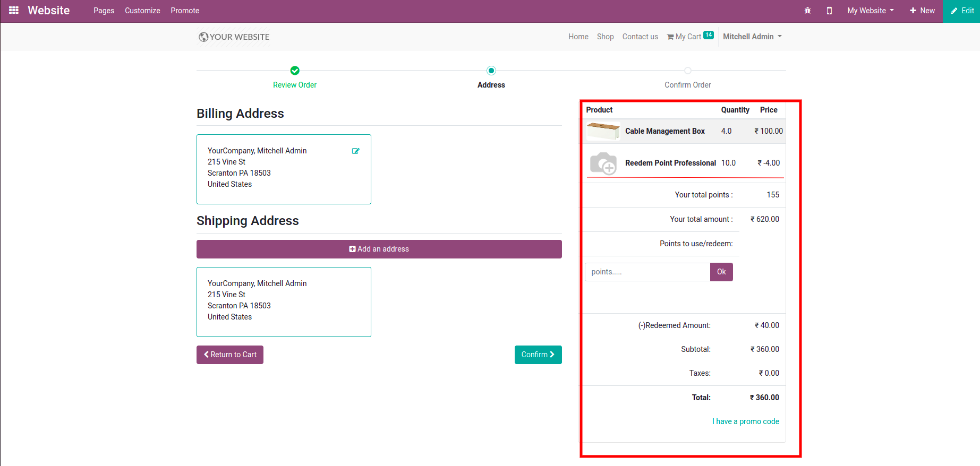Screen dimensions: 980x466
Task: Click Redeem Point placeholder camera image
Action: click(603, 163)
